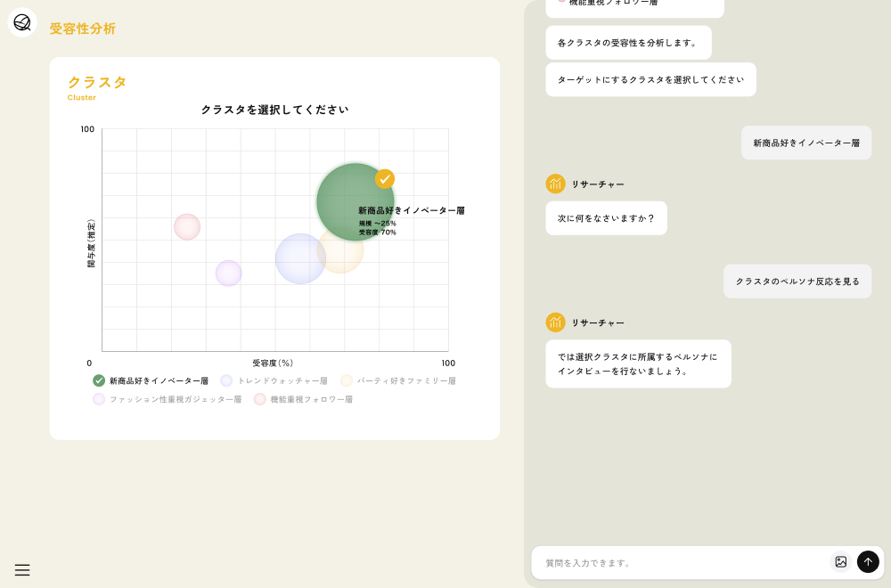Click the orange checkmark badge on green bubble
891x588 pixels.
385,179
